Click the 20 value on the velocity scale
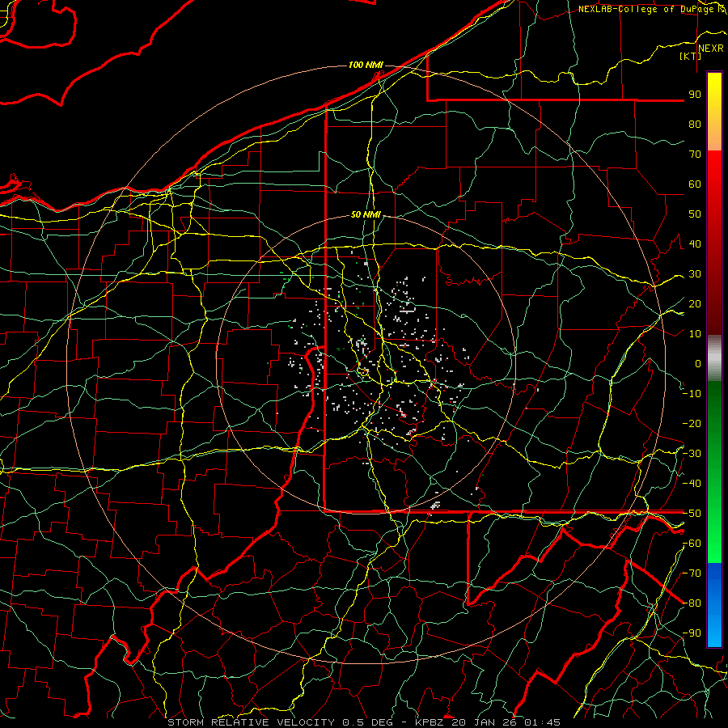728x728 pixels. (695, 304)
